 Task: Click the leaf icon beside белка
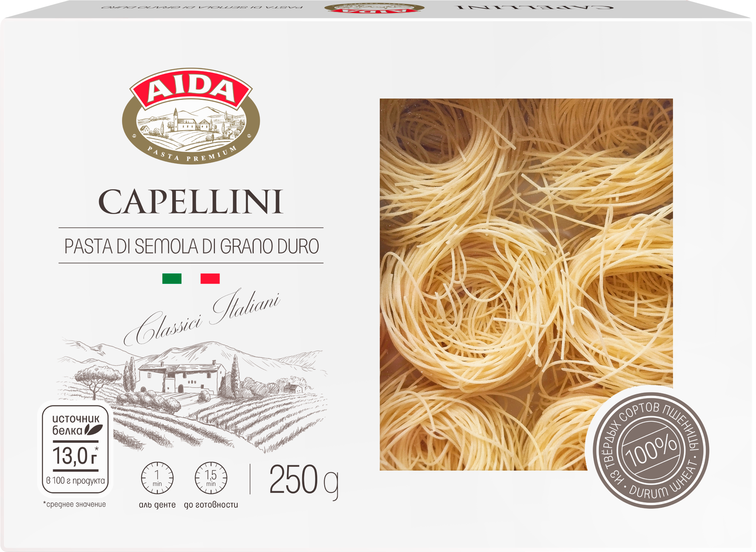point(94,429)
